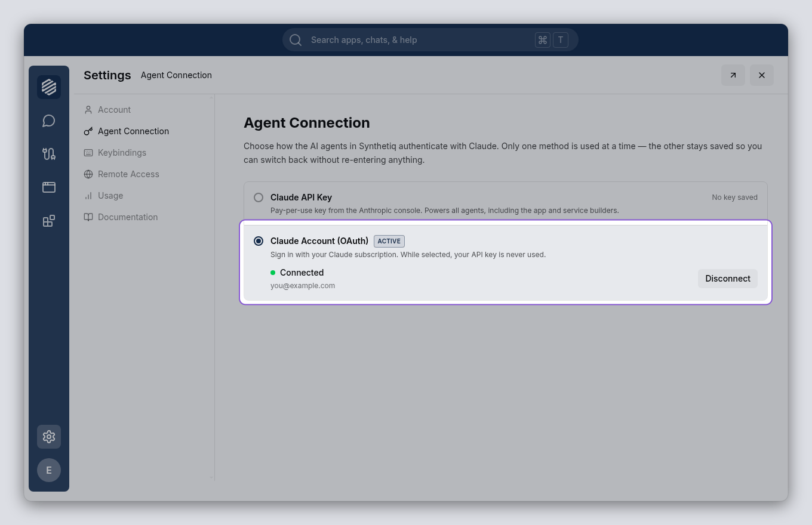Click the globe icon beside Remote Access
The image size is (812, 525).
(x=88, y=174)
